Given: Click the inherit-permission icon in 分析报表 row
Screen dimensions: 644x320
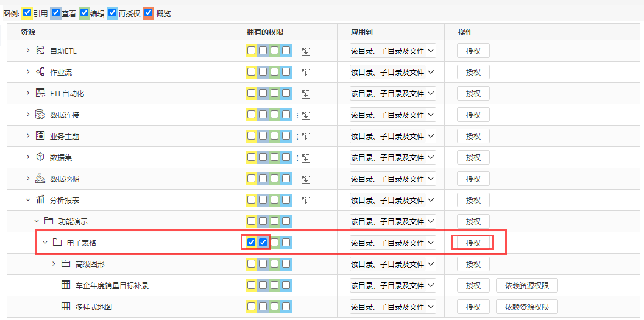Looking at the screenshot, I should [x=306, y=201].
